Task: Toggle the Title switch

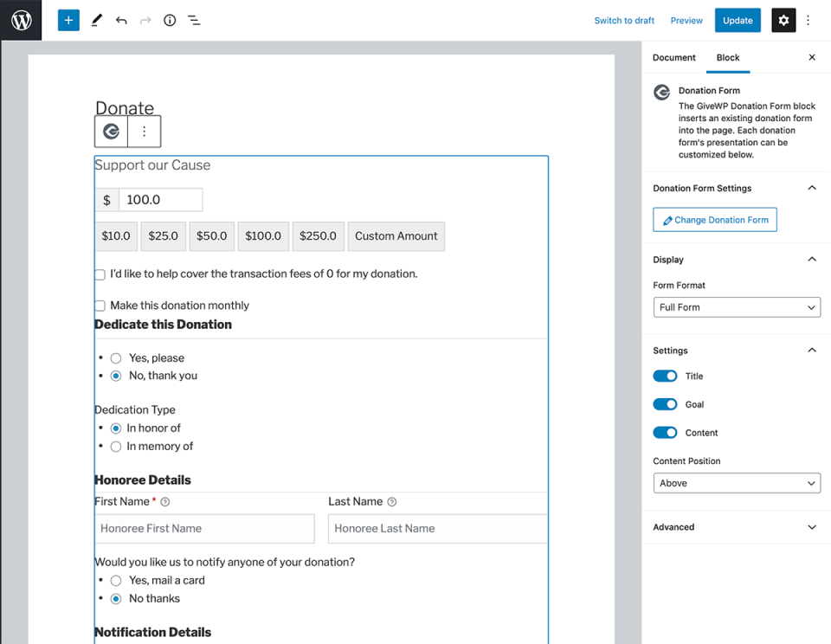Action: (x=665, y=376)
